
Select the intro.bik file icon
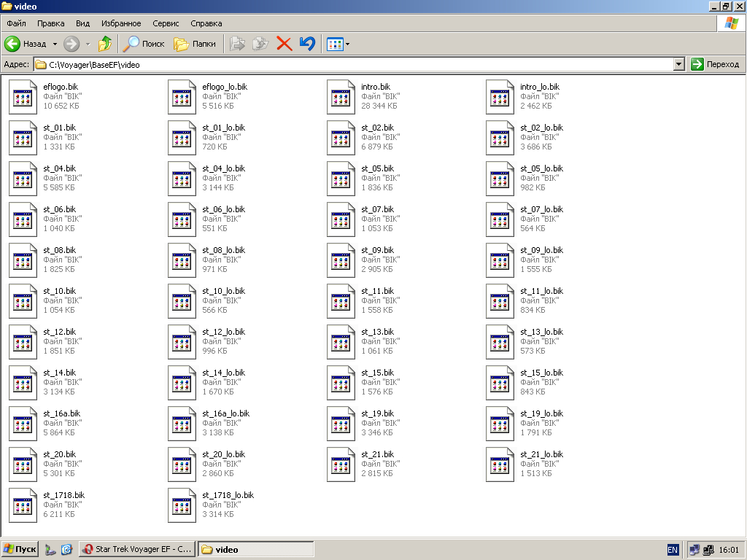(x=341, y=97)
